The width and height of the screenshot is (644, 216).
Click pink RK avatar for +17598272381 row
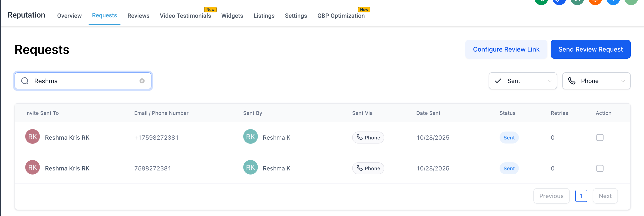(x=33, y=136)
